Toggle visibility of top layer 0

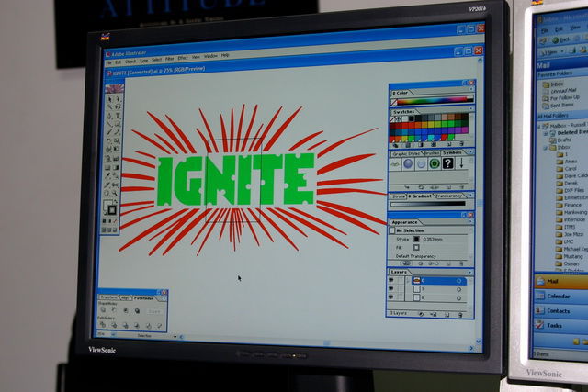(x=390, y=280)
